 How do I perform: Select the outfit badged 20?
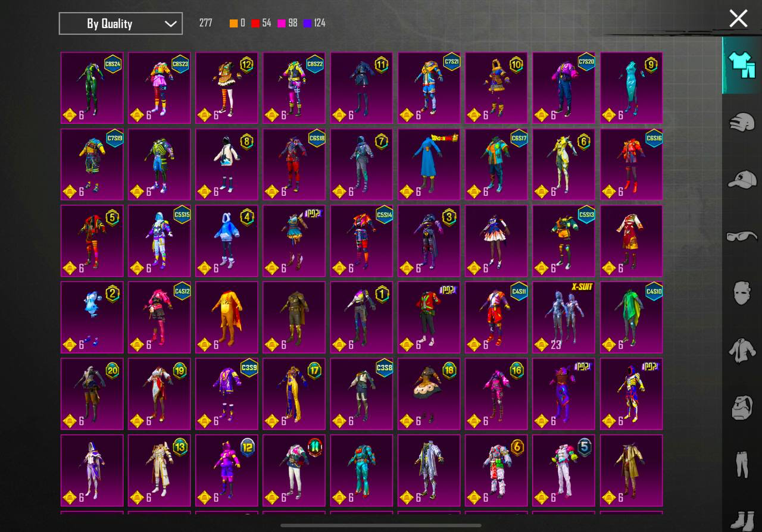click(92, 394)
